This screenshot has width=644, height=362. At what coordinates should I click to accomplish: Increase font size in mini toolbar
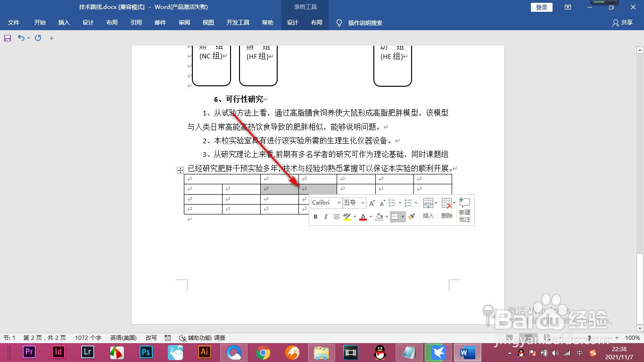[x=372, y=203]
